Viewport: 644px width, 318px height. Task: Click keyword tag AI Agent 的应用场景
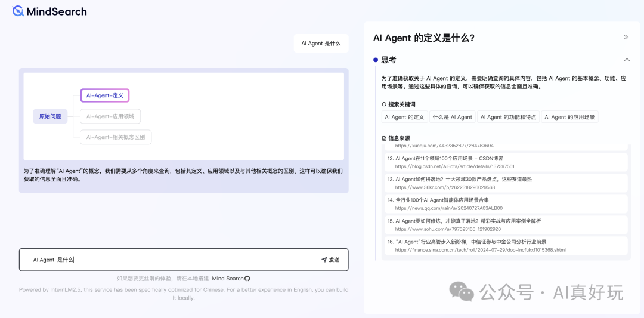tap(569, 117)
